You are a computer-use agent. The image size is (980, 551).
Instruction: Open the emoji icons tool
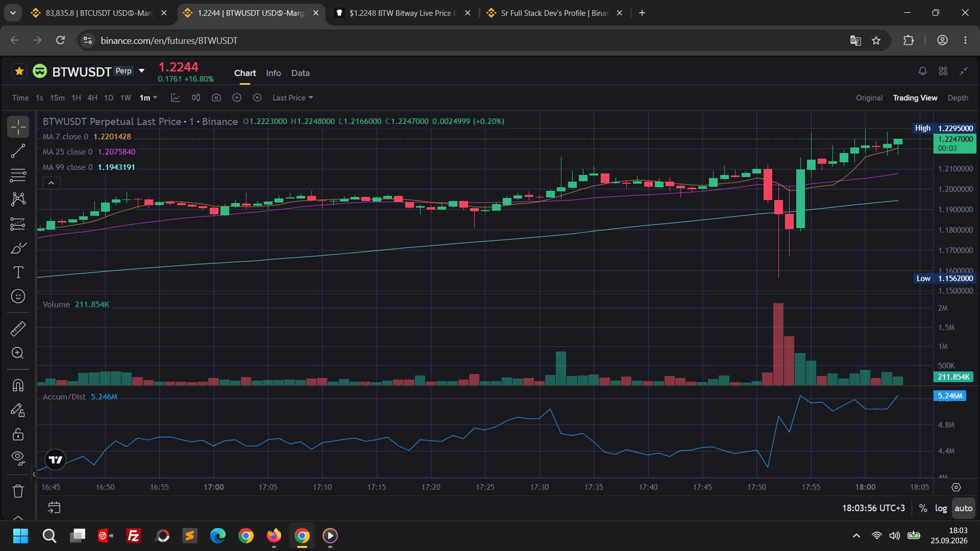pos(18,296)
